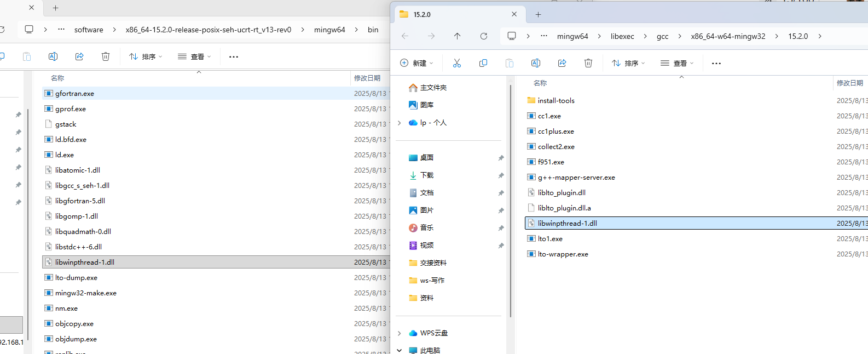Viewport: 868px width, 354px height.
Task: Click the share icon in the 15.2.0 window toolbar
Action: pos(562,63)
